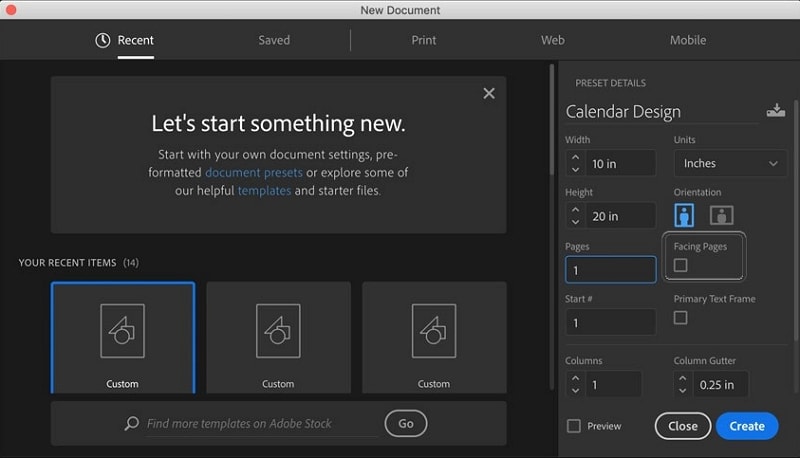
Task: Click the blue Create button
Action: pos(746,426)
